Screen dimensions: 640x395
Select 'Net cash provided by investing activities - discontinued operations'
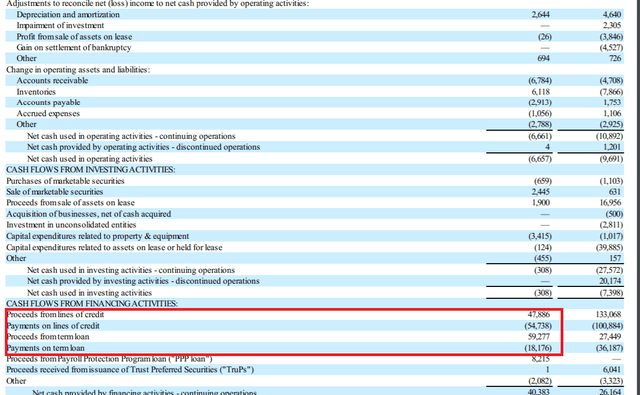click(143, 281)
